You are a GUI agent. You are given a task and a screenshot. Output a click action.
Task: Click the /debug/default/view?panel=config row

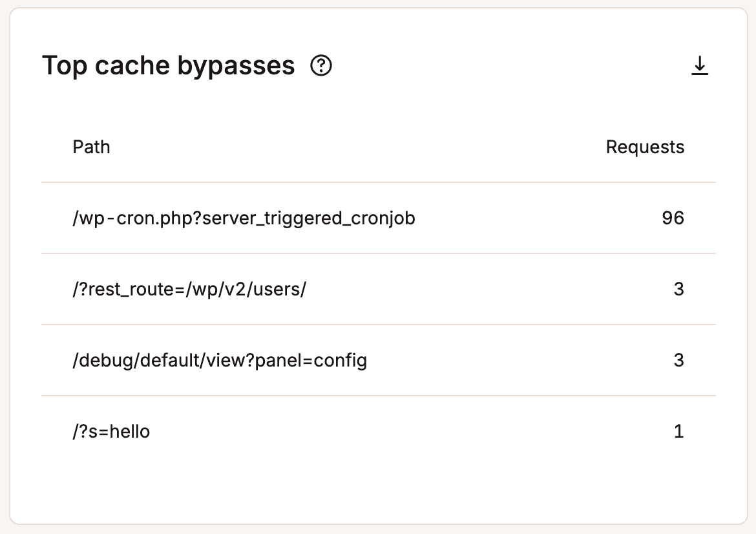(220, 360)
